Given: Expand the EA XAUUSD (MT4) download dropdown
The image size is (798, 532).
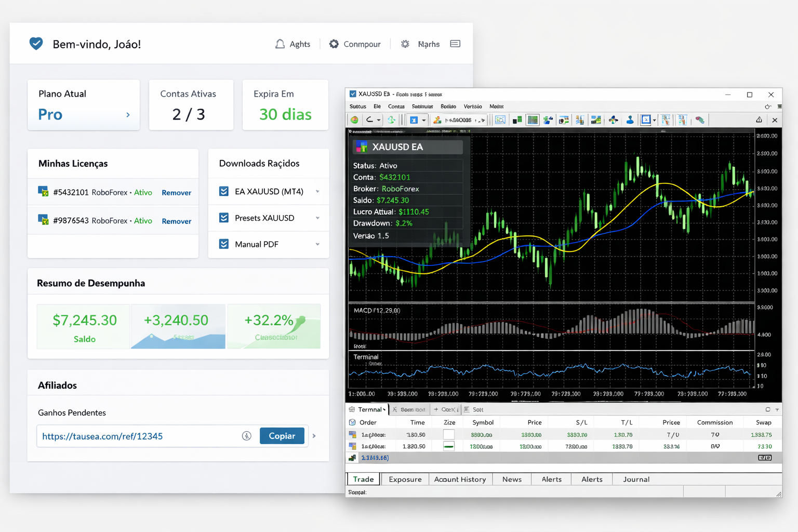Looking at the screenshot, I should click(318, 191).
